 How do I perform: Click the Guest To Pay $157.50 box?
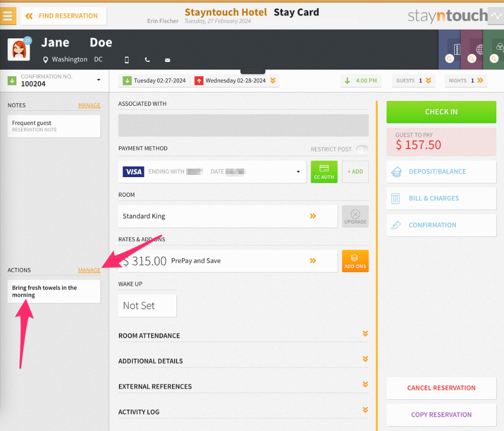[x=442, y=142]
